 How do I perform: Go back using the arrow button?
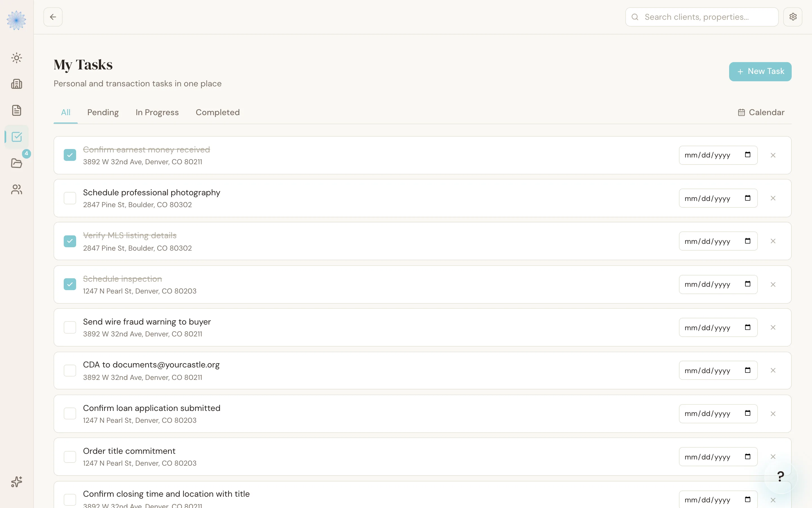tap(53, 17)
